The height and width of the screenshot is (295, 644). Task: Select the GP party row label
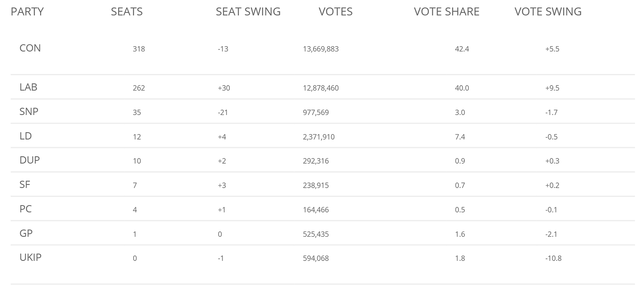click(x=26, y=234)
